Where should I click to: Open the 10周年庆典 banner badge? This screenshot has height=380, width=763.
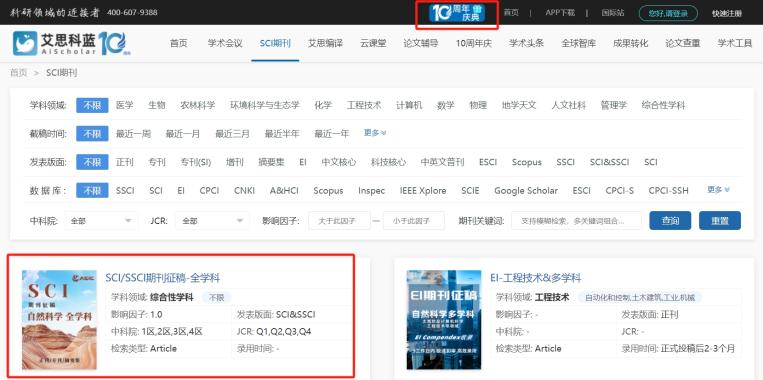456,13
